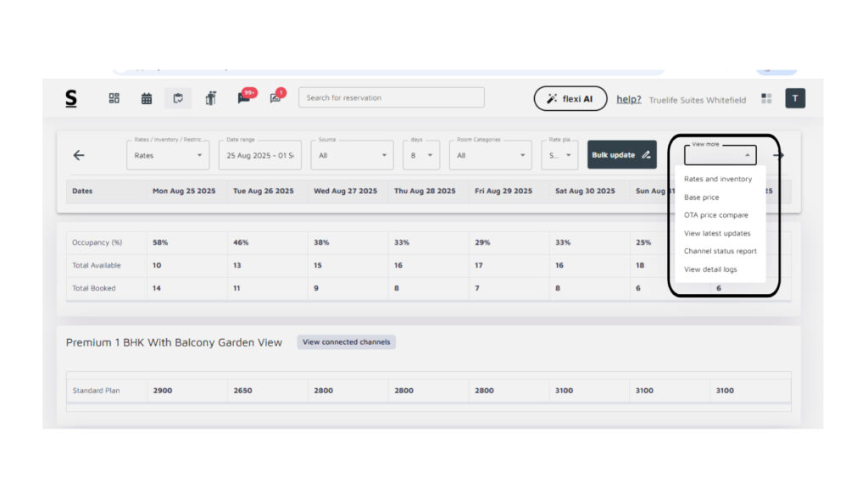Viewport: 868px width, 488px height.
Task: Click the Bulk update button
Action: point(621,155)
